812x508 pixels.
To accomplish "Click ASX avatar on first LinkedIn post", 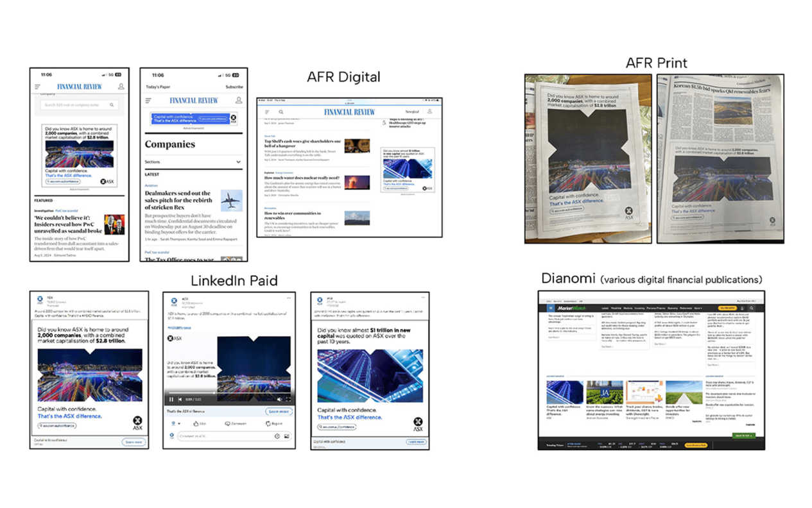I will [40, 301].
